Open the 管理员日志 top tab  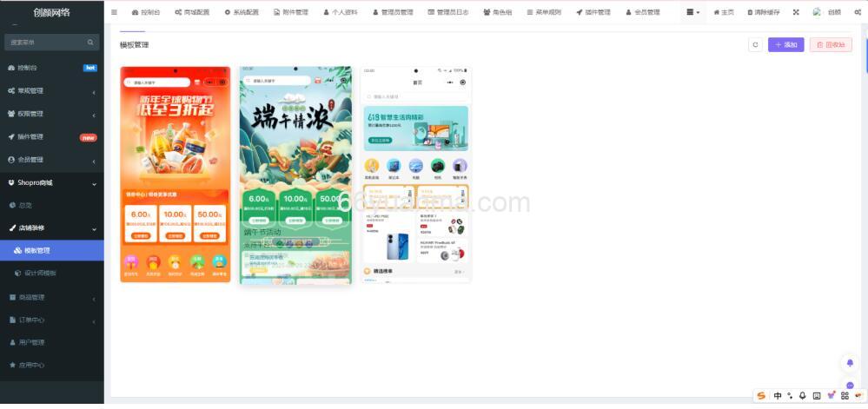pyautogui.click(x=448, y=12)
